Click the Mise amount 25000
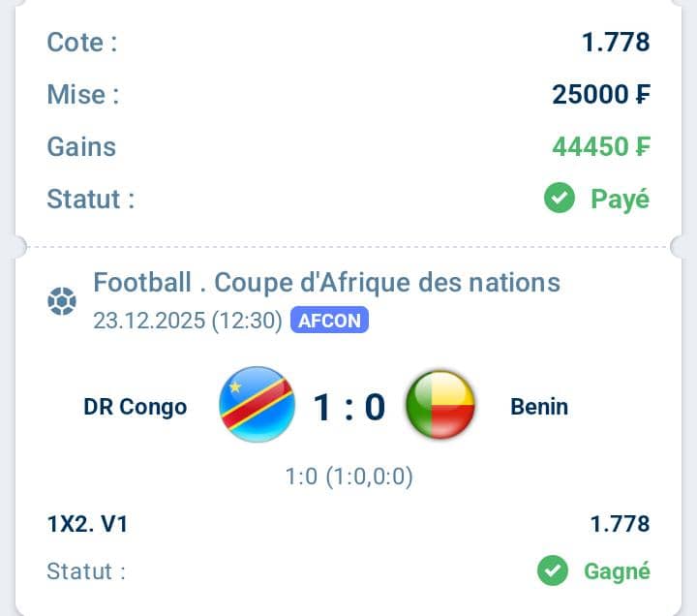The height and width of the screenshot is (616, 697). [x=600, y=94]
